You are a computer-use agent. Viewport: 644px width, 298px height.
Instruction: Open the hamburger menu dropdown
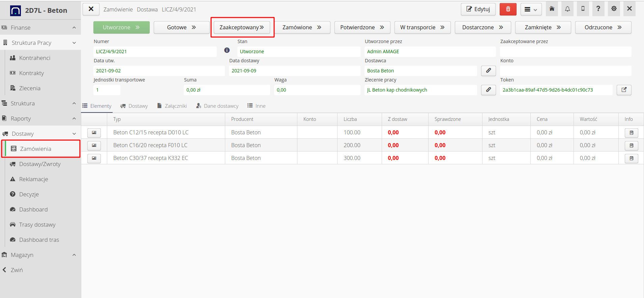pyautogui.click(x=531, y=9)
